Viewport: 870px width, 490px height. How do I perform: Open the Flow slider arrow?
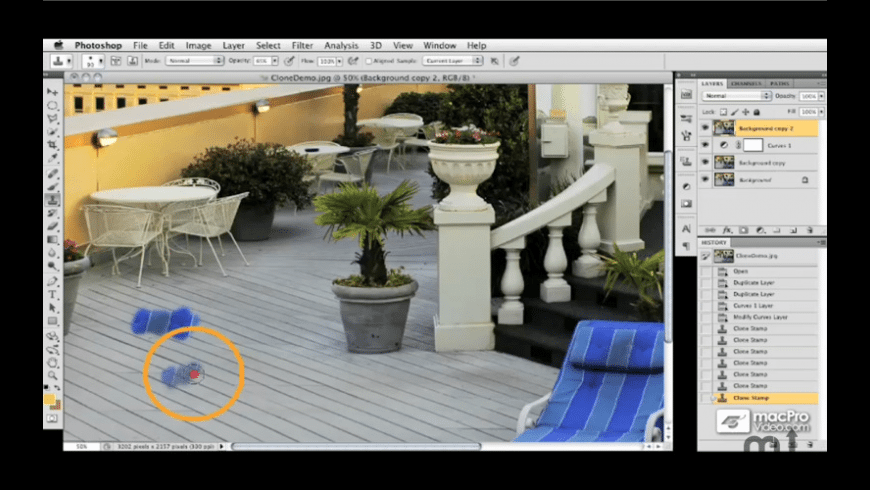[x=339, y=61]
